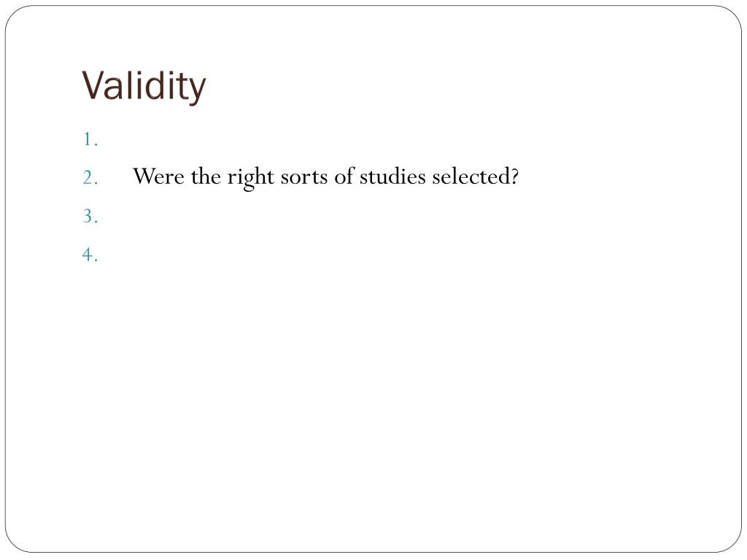The height and width of the screenshot is (560, 747).
Task: Click the slide title "Validity"
Action: (x=144, y=86)
